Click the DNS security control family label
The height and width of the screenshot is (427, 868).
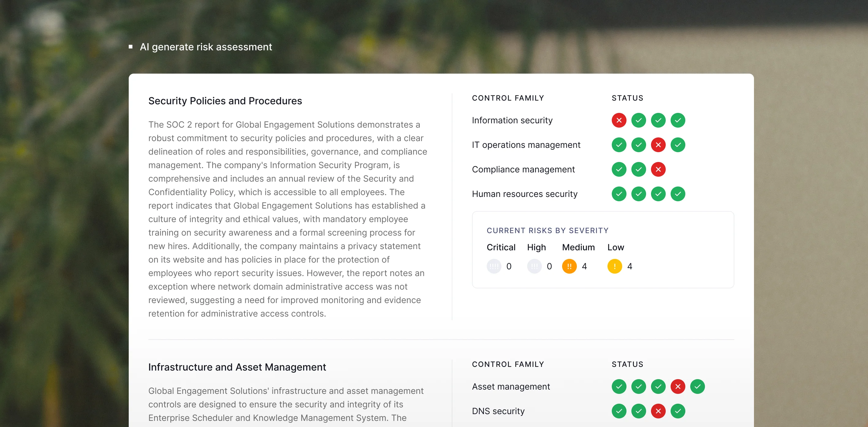(x=498, y=411)
